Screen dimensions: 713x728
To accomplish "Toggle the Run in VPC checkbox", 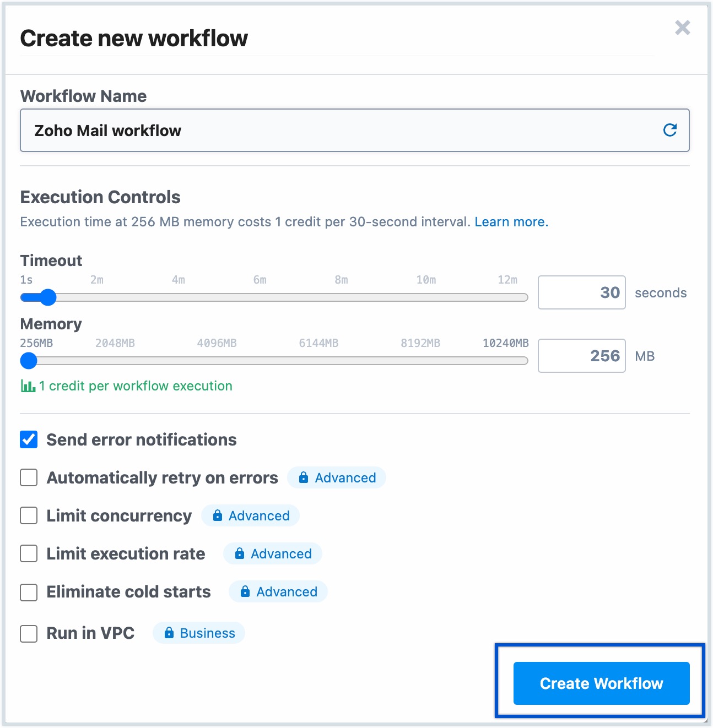I will tap(29, 633).
